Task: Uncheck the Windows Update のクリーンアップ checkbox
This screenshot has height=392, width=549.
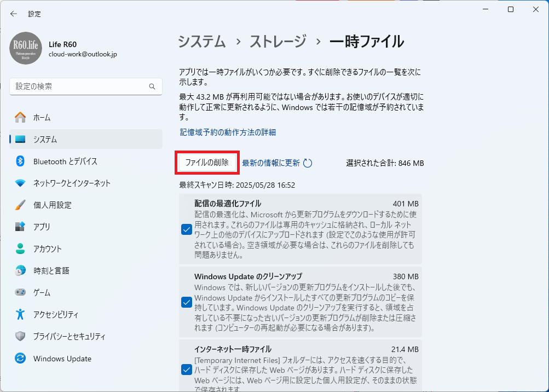Action: [x=186, y=302]
